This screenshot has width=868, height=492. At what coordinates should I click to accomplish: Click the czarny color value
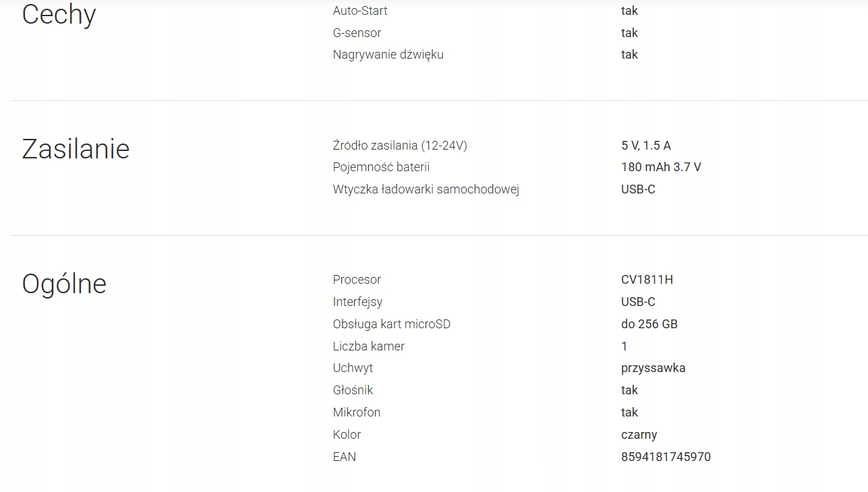tap(639, 435)
